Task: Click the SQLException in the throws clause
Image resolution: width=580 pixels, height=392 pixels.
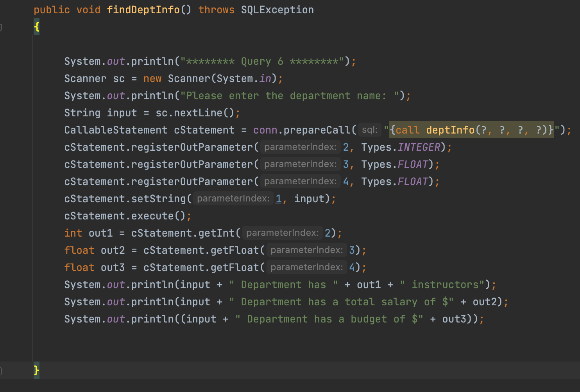Action: (277, 9)
